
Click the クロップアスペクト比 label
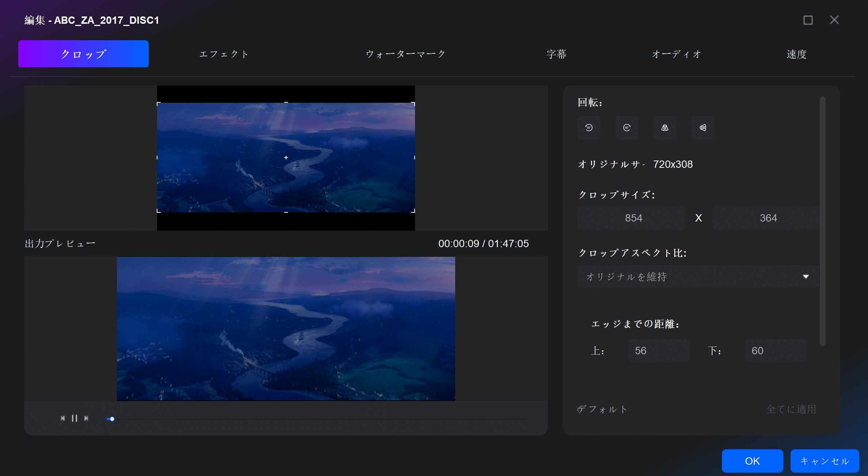tap(632, 253)
